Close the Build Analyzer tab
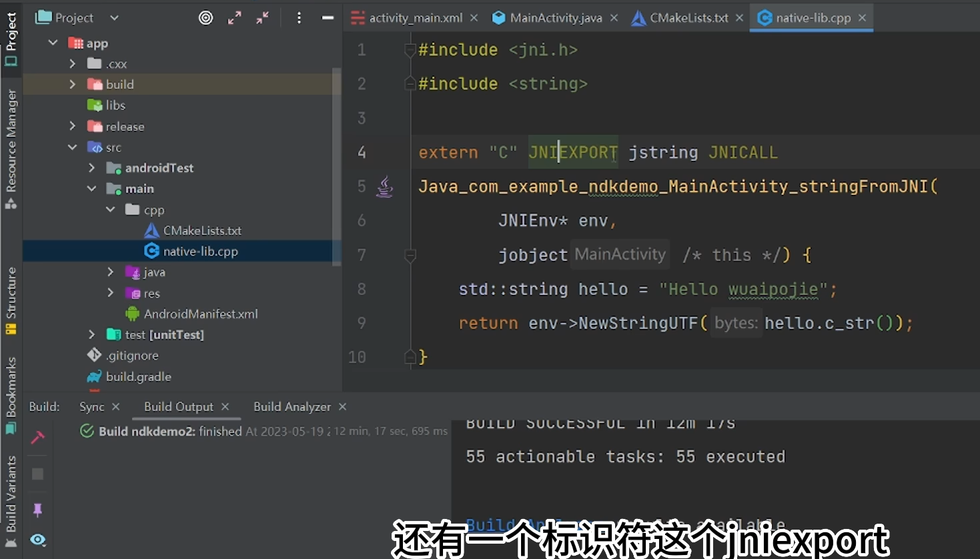The image size is (980, 559). [342, 406]
